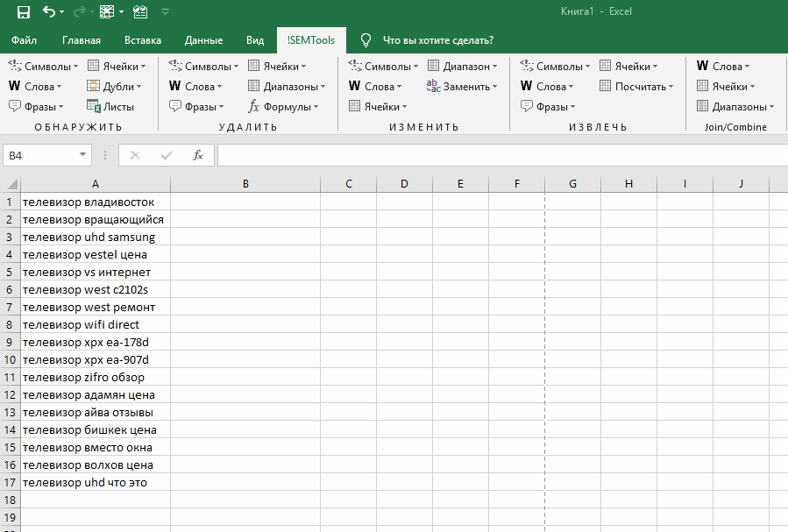The height and width of the screenshot is (532, 788).
Task: Open Ячейки menu in ОБНАРУЖИТЬ group
Action: 117,67
